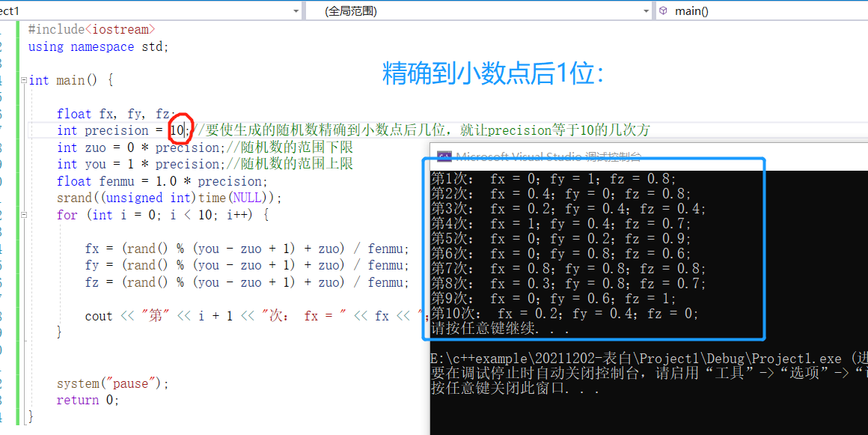The height and width of the screenshot is (435, 868).
Task: Click the srand function call
Action: tap(79, 197)
